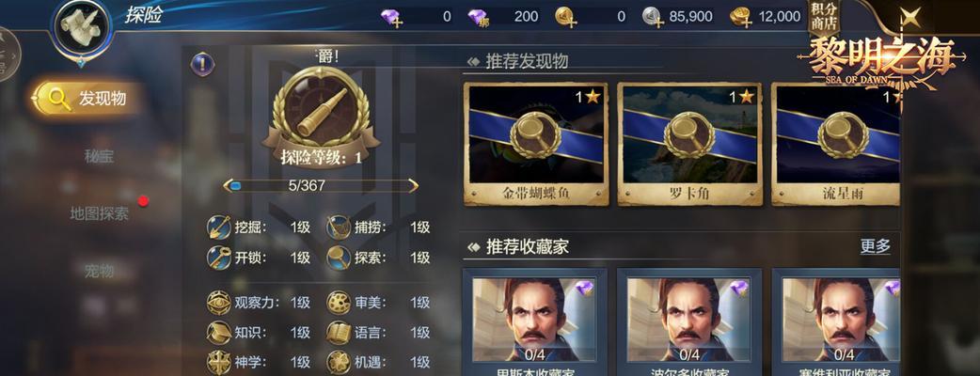Click the 观察力 eye skill icon
This screenshot has height=376, width=980.
tap(219, 303)
